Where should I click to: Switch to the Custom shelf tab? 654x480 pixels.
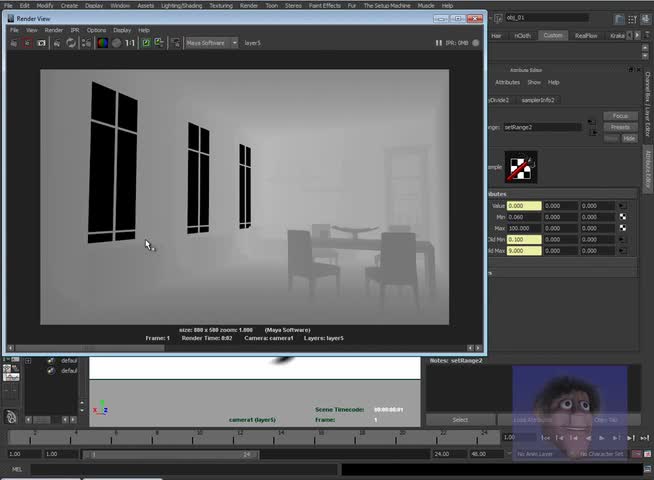click(553, 35)
